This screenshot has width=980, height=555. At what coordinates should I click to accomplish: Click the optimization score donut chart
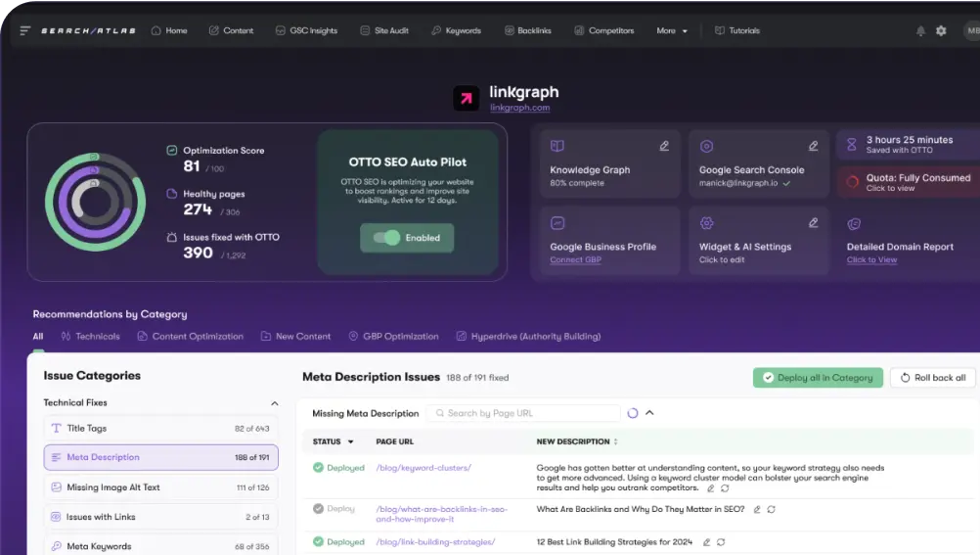[95, 202]
